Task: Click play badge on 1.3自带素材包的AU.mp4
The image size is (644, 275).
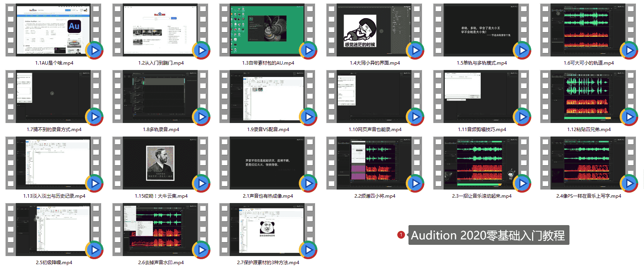Action: point(308,50)
